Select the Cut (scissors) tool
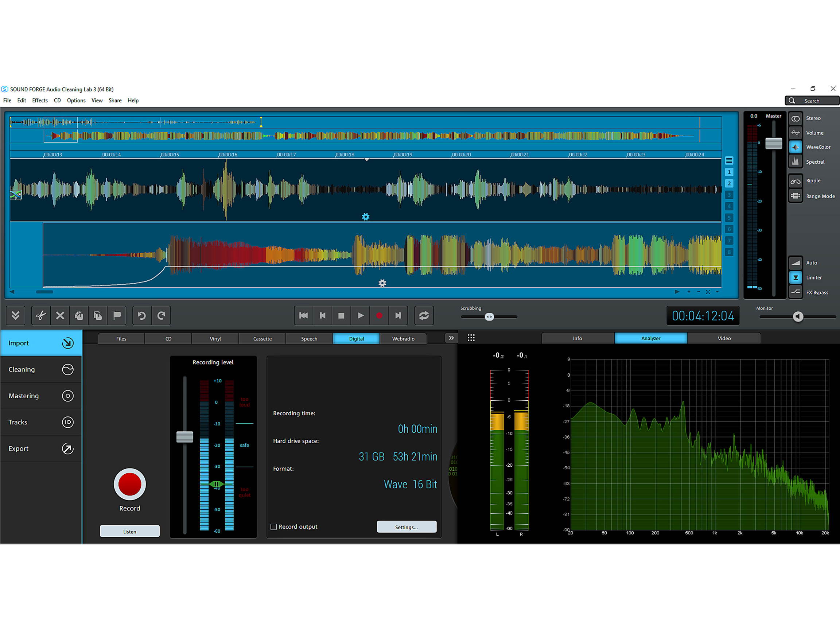Image resolution: width=840 pixels, height=630 pixels. tap(40, 315)
